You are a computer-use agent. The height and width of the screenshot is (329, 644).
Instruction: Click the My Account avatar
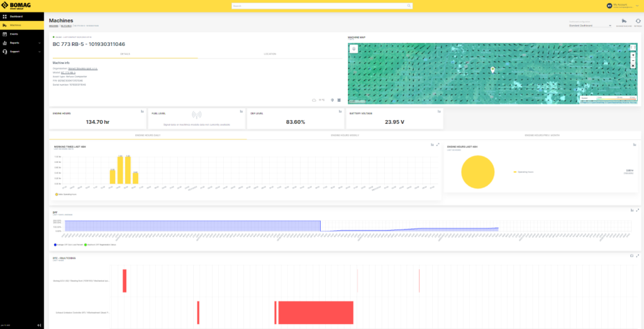click(609, 6)
